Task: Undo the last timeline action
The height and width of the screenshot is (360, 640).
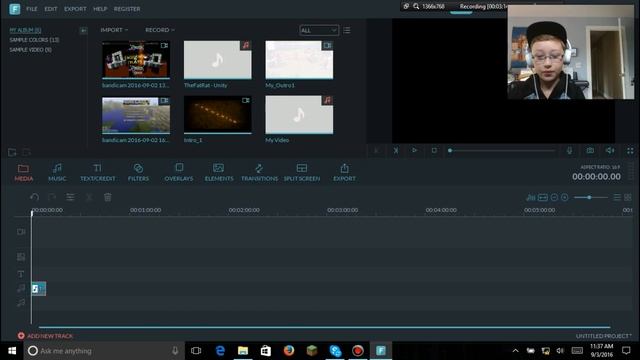Action: pyautogui.click(x=35, y=198)
